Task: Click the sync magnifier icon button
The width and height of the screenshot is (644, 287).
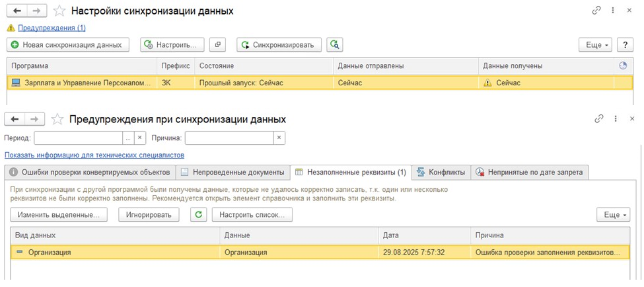Action: coord(335,45)
